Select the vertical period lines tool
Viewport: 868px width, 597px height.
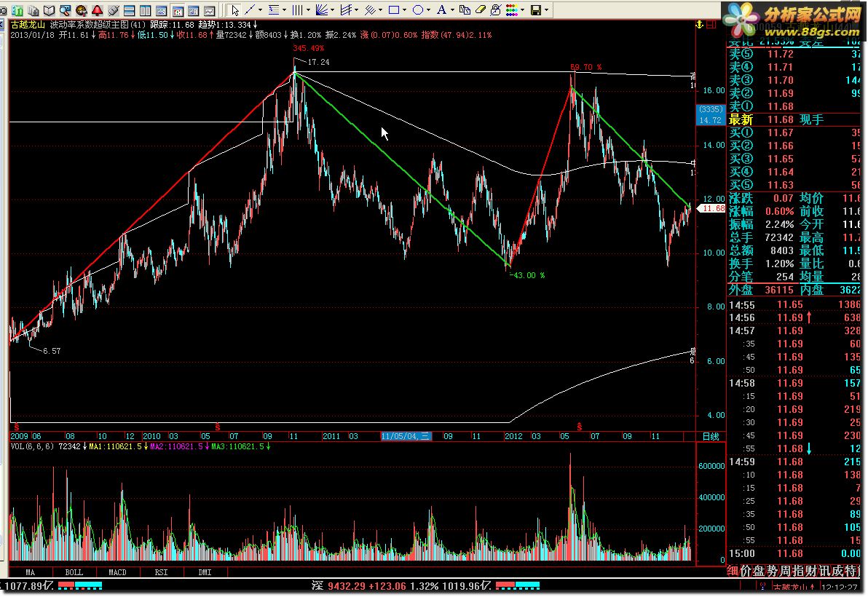297,10
